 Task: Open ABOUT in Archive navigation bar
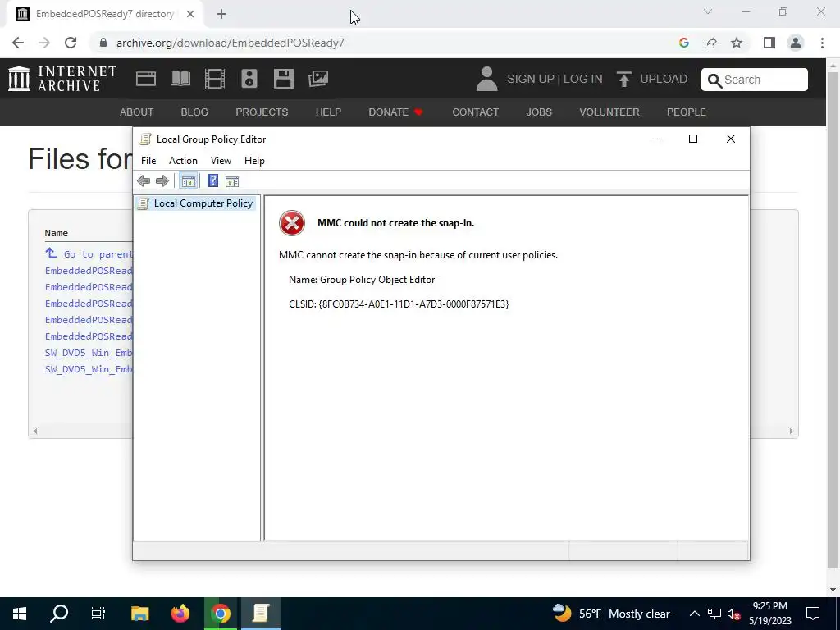137,112
